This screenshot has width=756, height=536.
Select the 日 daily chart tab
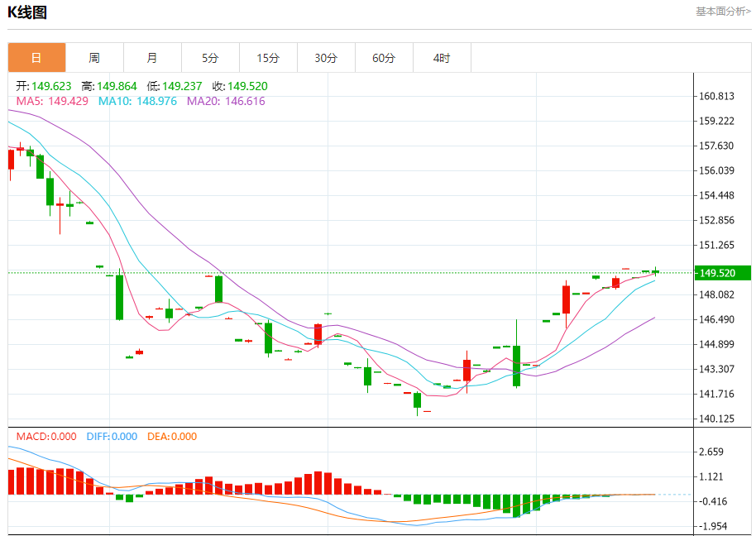36,58
